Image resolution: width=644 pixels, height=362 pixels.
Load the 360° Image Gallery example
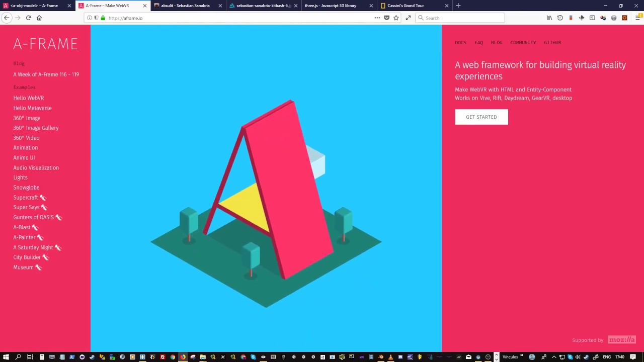tap(36, 128)
